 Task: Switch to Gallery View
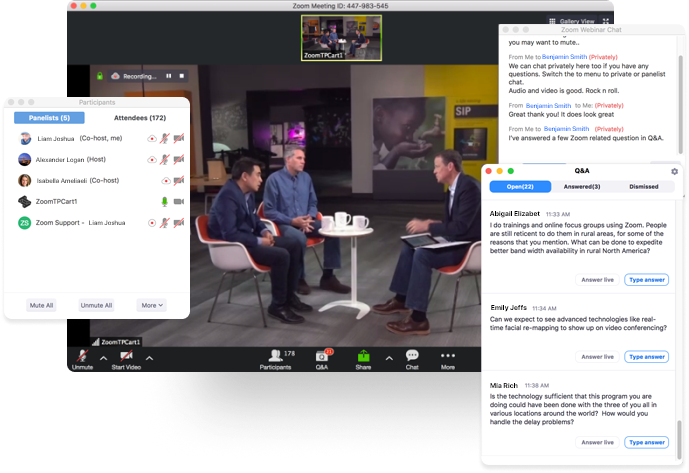572,21
